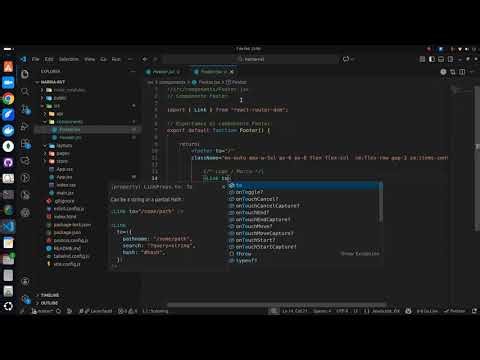Image resolution: width=480 pixels, height=360 pixels.
Task: Expand the pages folder
Action: pos(87,153)
